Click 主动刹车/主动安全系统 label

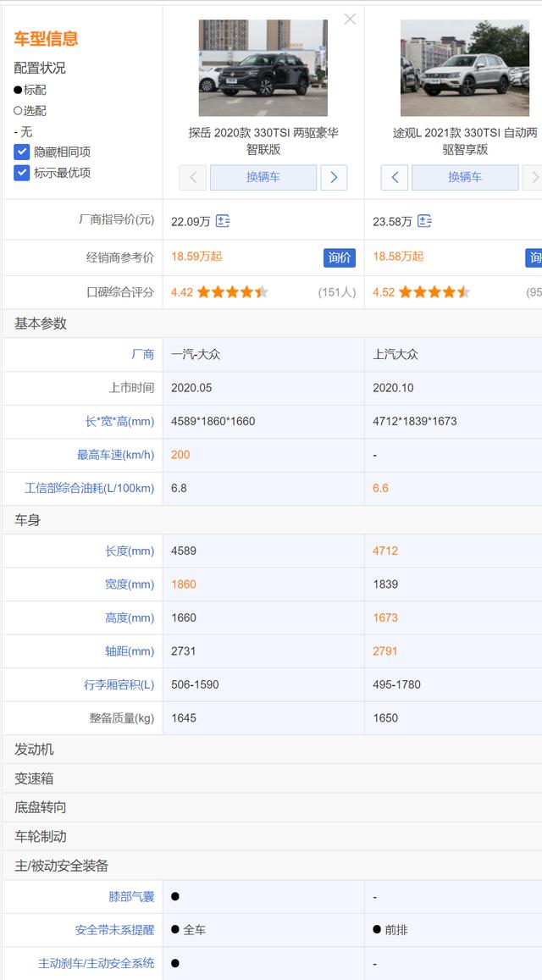click(97, 964)
